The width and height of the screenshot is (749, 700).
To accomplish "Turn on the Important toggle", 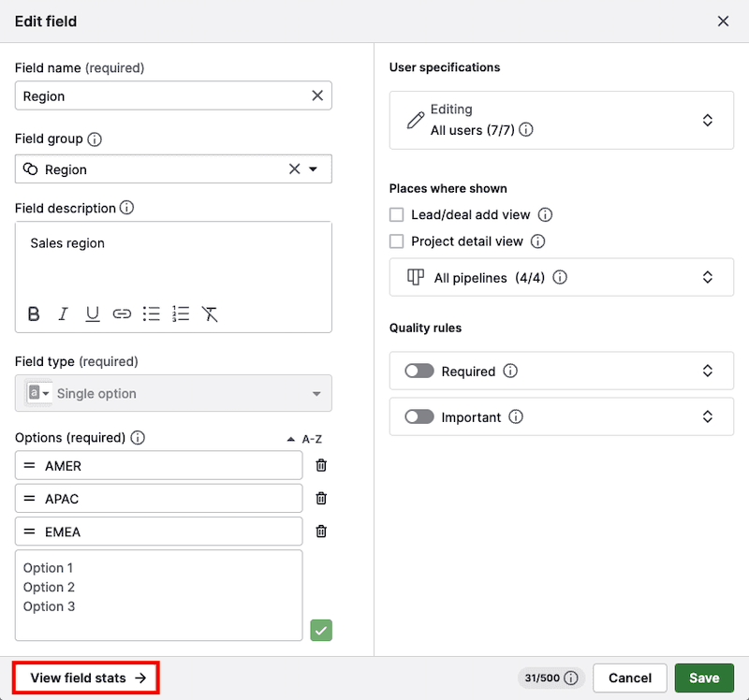I will [419, 417].
